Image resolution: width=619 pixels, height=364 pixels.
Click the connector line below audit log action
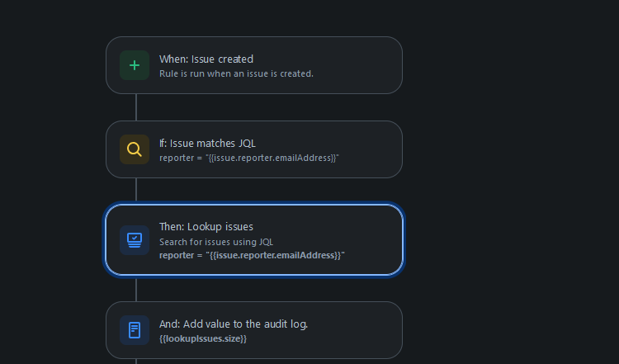(x=136, y=362)
